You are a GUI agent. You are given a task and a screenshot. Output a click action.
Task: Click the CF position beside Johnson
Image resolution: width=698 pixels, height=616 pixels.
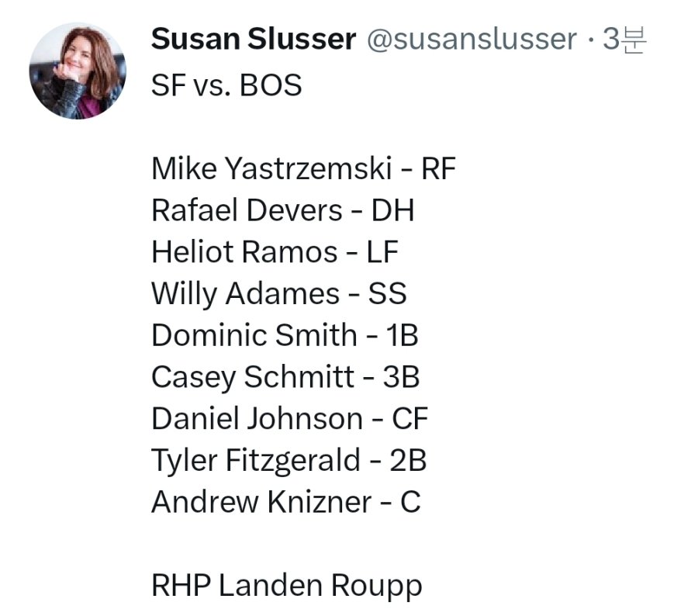coord(409,419)
